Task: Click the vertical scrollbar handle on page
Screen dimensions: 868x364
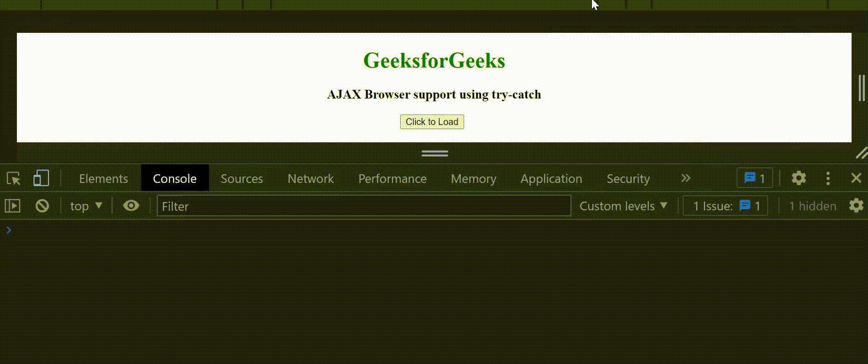Action: click(x=862, y=88)
